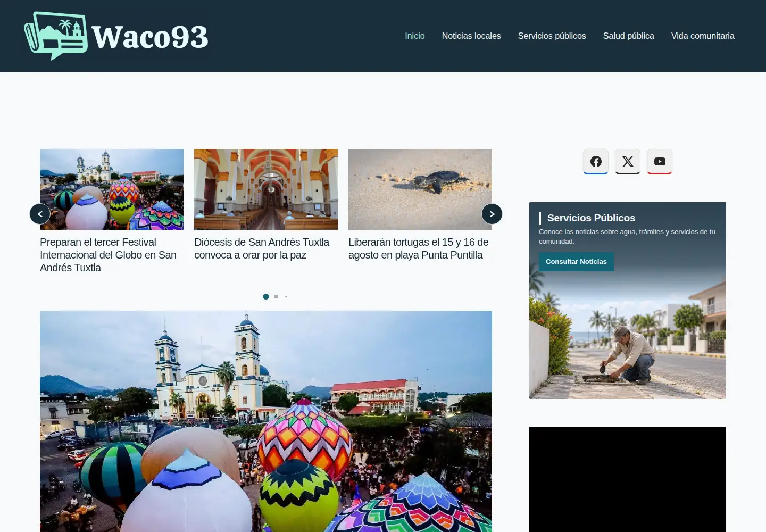Open Noticias locales menu item
This screenshot has height=532, width=766.
471,36
